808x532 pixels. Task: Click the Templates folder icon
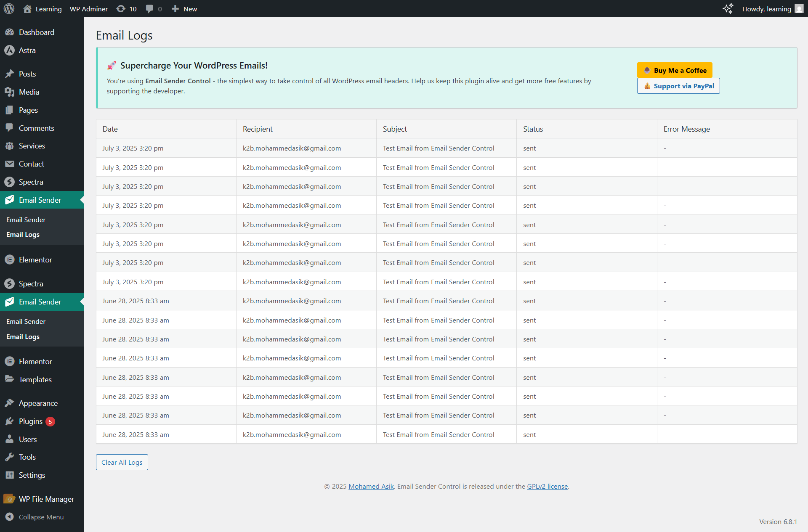[x=9, y=379]
